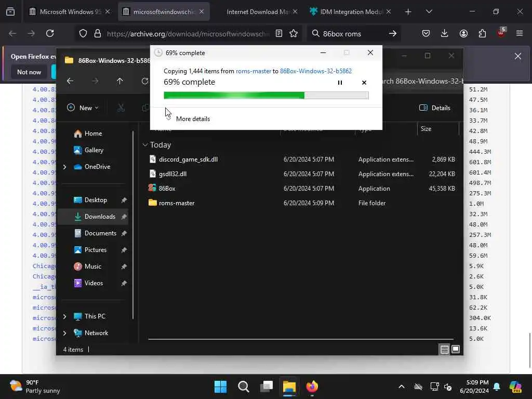
Task: Go back in File Explorer
Action: tap(70, 81)
